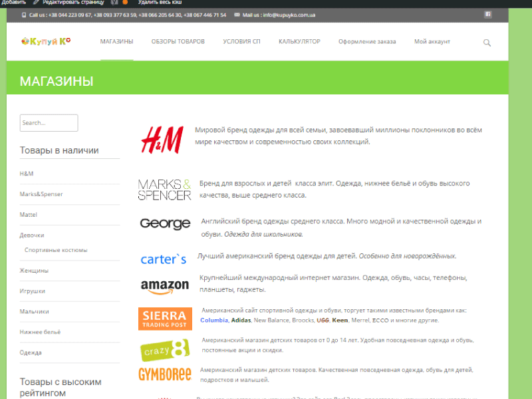Click the Marks & Spencer description text
Image resolution: width=532 pixels, height=399 pixels.
click(334, 190)
